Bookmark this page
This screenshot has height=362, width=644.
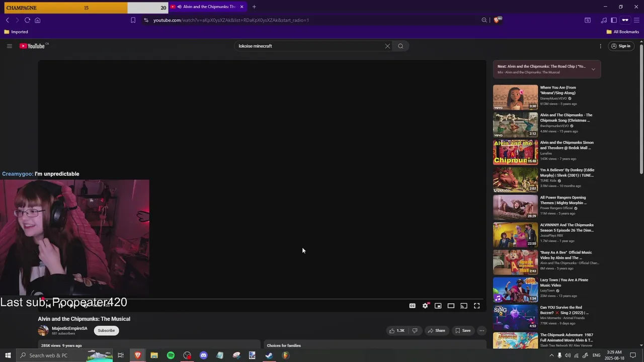(x=133, y=20)
